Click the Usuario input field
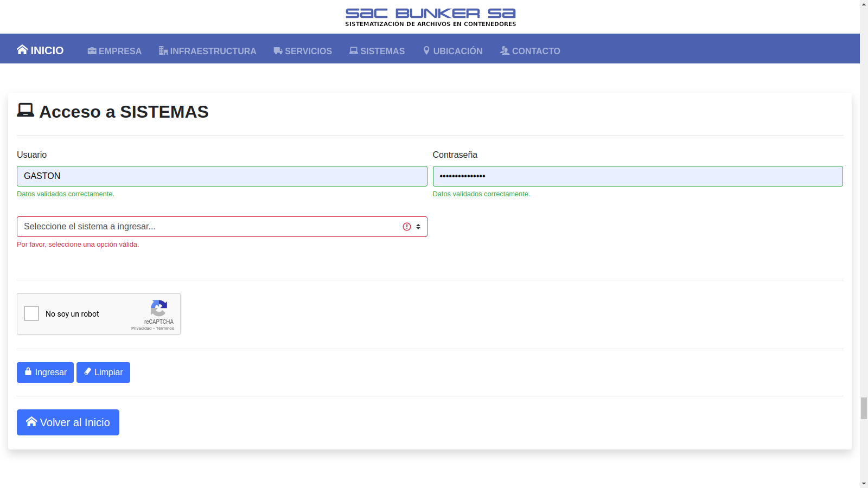This screenshot has width=868, height=488. pos(222,176)
